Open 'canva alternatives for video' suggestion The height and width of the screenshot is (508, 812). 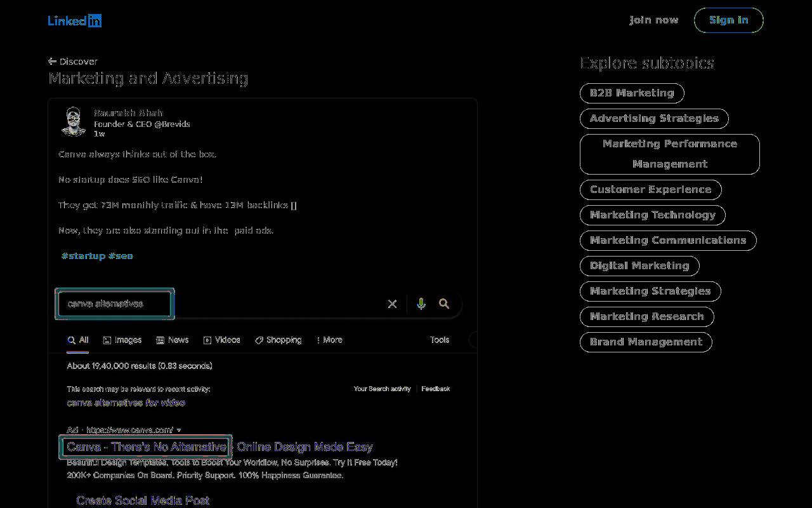click(x=126, y=403)
